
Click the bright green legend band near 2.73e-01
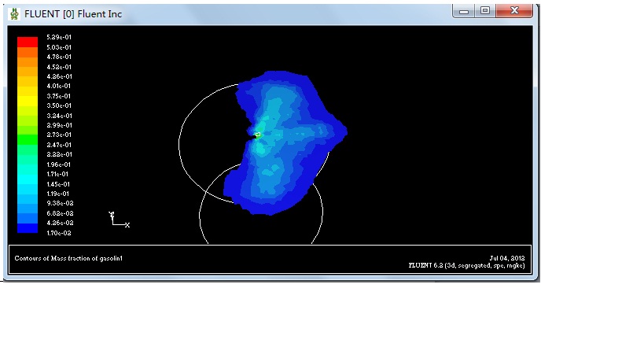click(x=28, y=135)
